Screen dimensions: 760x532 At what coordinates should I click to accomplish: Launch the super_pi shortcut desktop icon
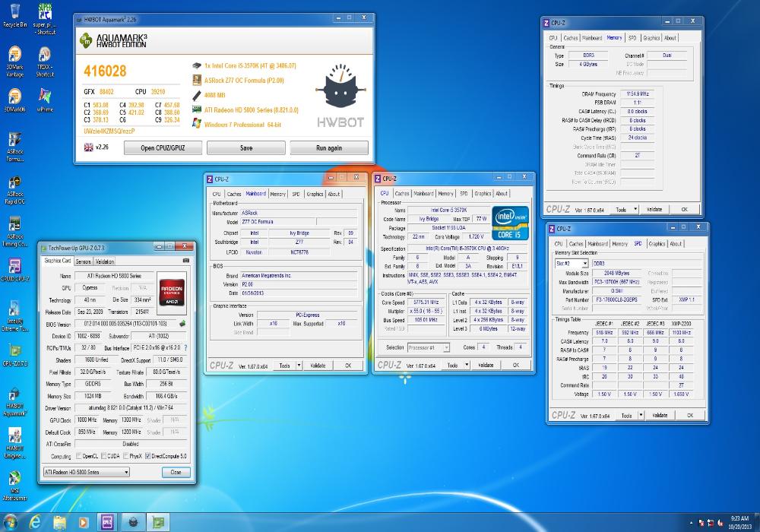tap(45, 18)
